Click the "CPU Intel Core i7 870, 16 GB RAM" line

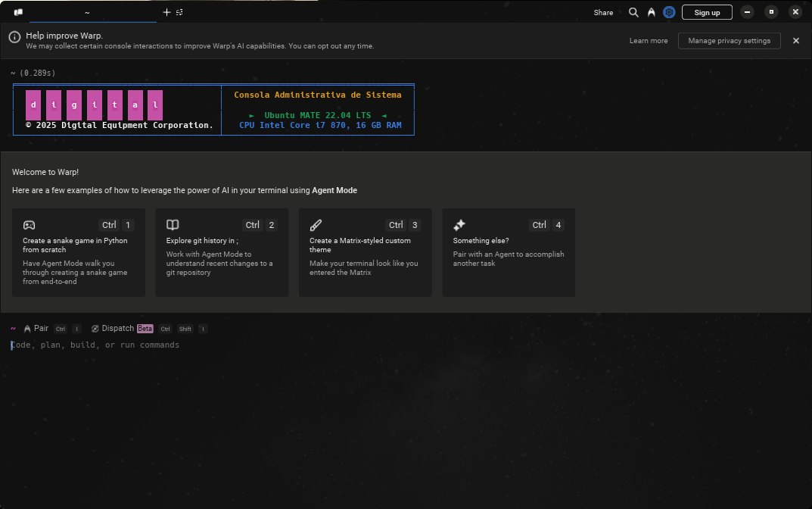click(320, 125)
